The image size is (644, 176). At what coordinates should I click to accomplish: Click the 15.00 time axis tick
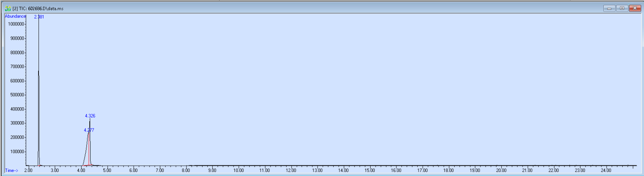[x=370, y=170]
